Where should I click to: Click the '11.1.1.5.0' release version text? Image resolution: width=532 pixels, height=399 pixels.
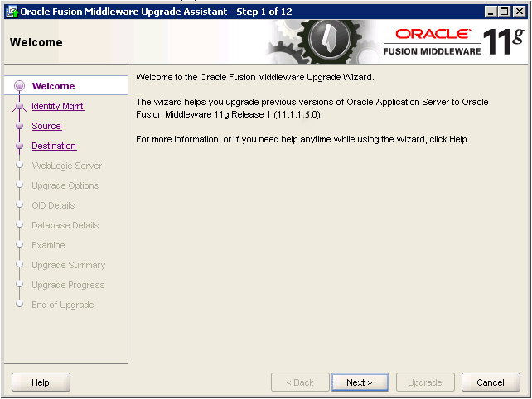(297, 114)
